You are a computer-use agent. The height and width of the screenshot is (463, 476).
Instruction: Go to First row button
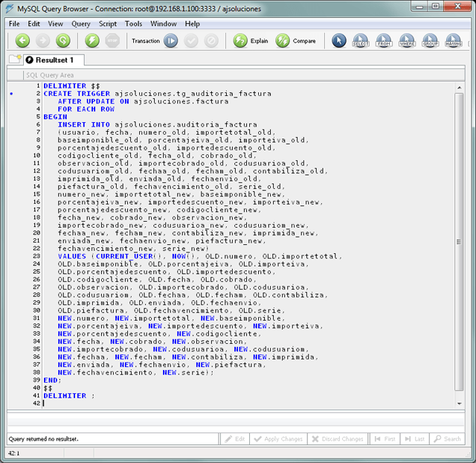pyautogui.click(x=385, y=439)
